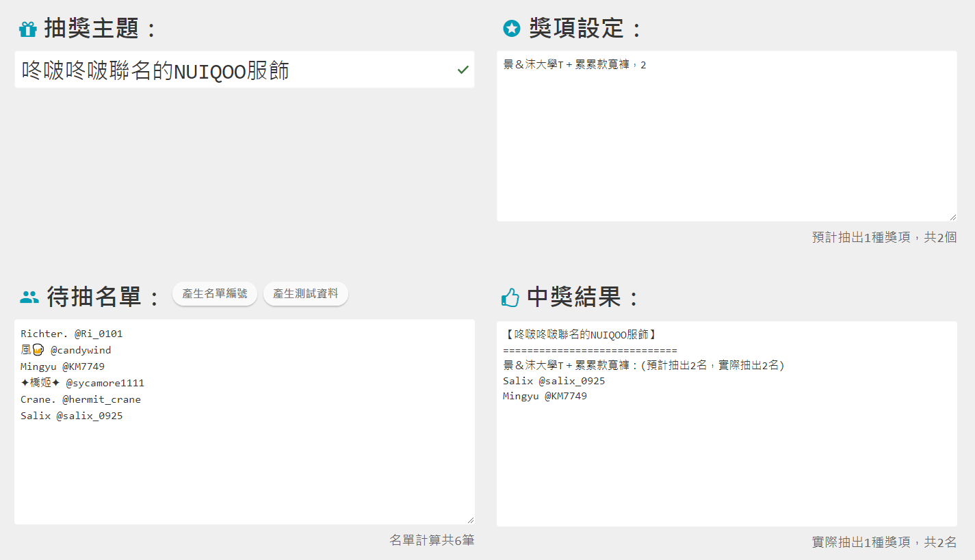Focus the 抽獎主題 text input
The image size is (975, 560).
tap(244, 69)
